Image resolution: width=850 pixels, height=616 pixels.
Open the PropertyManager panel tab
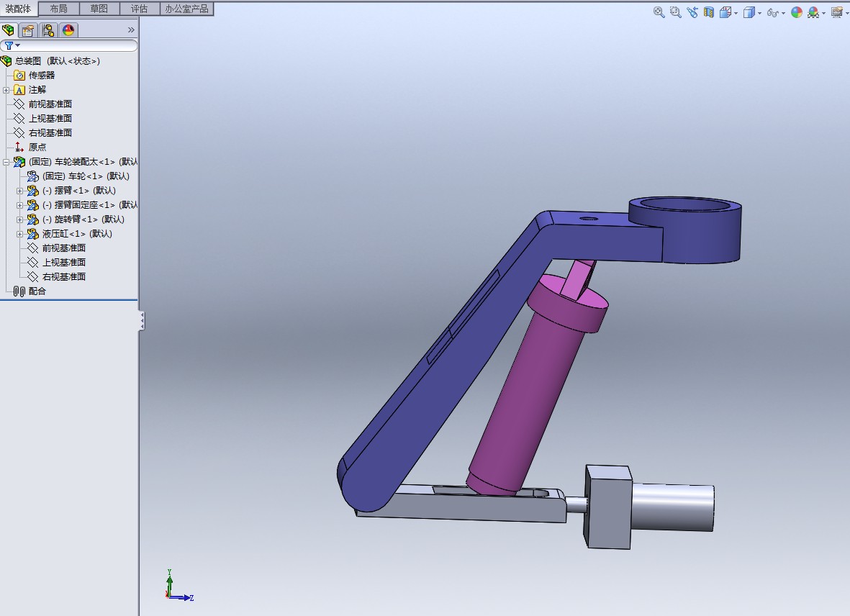pos(28,30)
